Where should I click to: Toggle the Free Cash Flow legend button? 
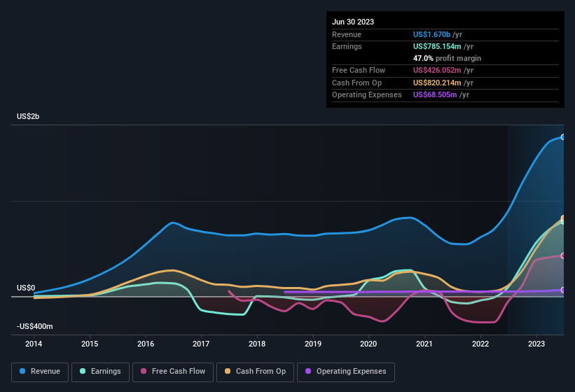(x=173, y=371)
